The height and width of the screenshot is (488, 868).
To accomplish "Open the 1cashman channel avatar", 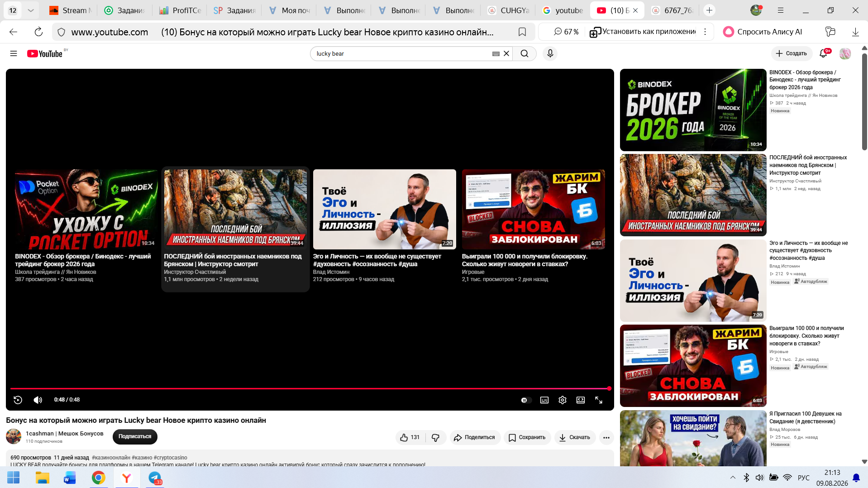I will 14,436.
